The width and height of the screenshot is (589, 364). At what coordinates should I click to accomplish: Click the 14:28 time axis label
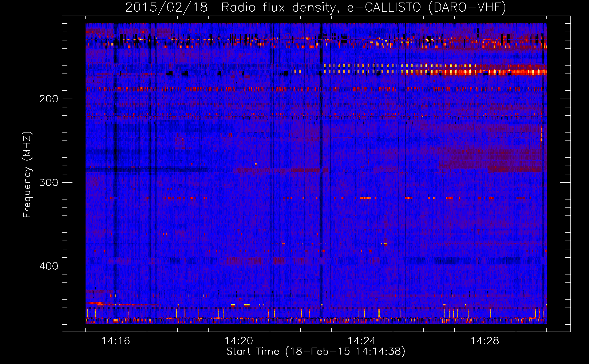point(485,341)
